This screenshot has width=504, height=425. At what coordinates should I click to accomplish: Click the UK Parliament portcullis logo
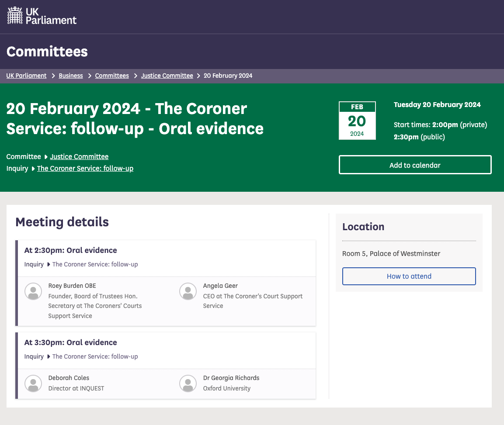point(42,16)
